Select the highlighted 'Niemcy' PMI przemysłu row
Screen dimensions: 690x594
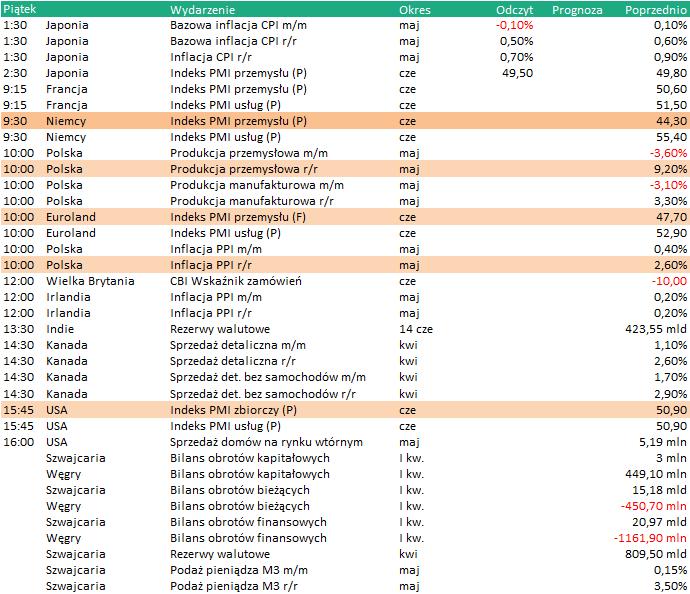(x=345, y=121)
